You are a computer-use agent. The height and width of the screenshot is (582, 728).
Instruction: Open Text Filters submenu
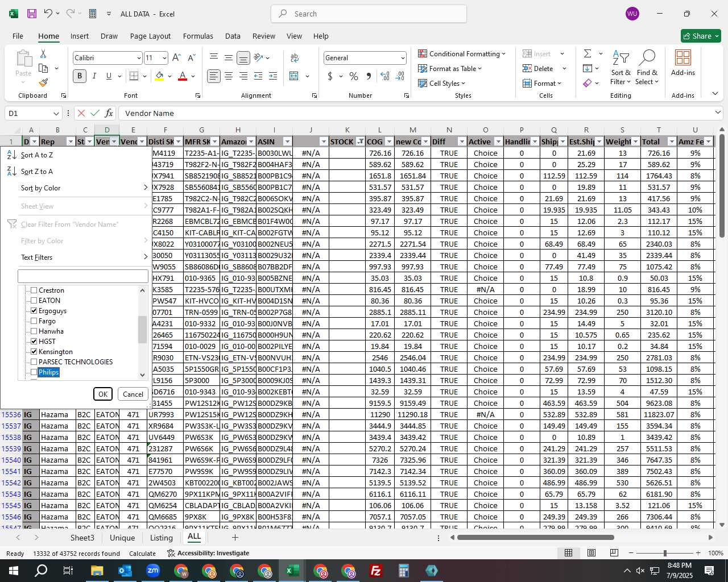click(x=76, y=257)
